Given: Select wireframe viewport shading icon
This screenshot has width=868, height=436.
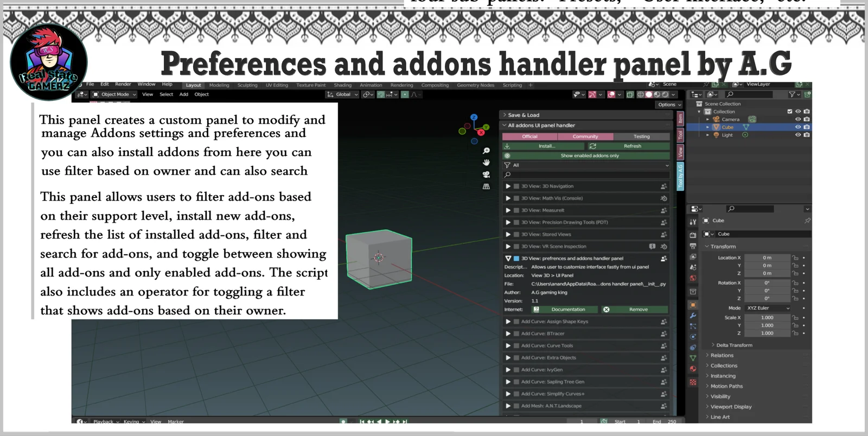Looking at the screenshot, I should 641,94.
